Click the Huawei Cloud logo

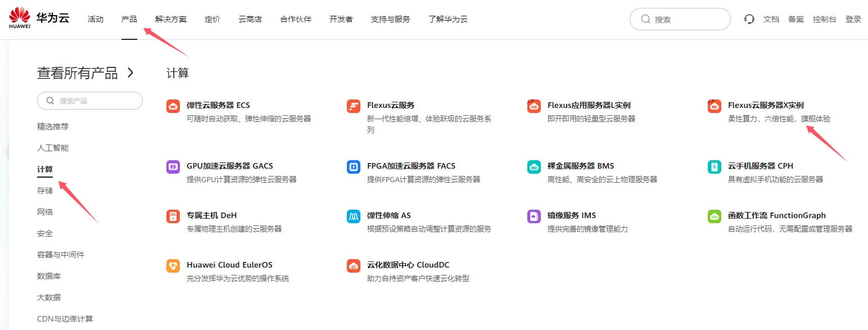pos(38,17)
